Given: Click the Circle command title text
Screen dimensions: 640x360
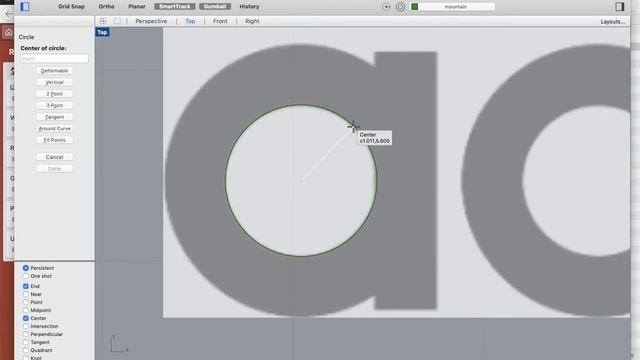Looking at the screenshot, I should [x=26, y=37].
